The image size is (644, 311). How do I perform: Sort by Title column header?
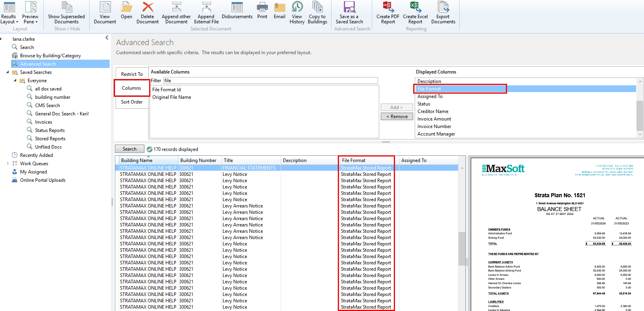click(251, 160)
